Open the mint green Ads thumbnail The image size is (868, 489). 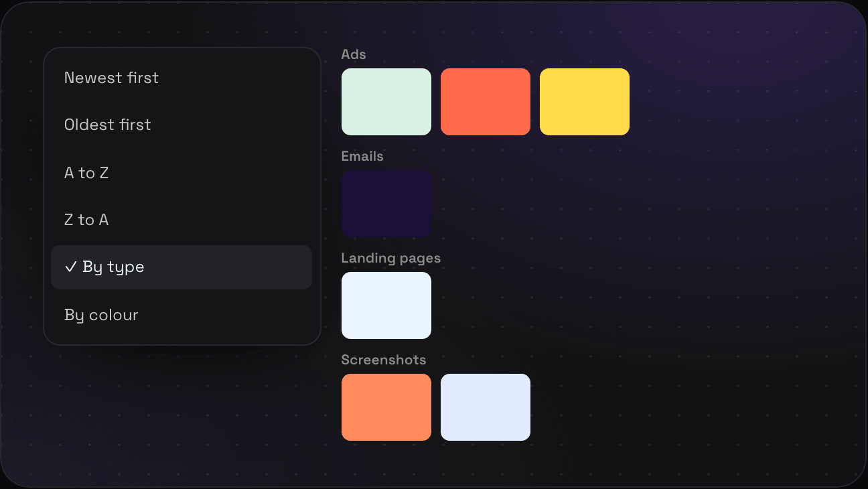tap(386, 102)
